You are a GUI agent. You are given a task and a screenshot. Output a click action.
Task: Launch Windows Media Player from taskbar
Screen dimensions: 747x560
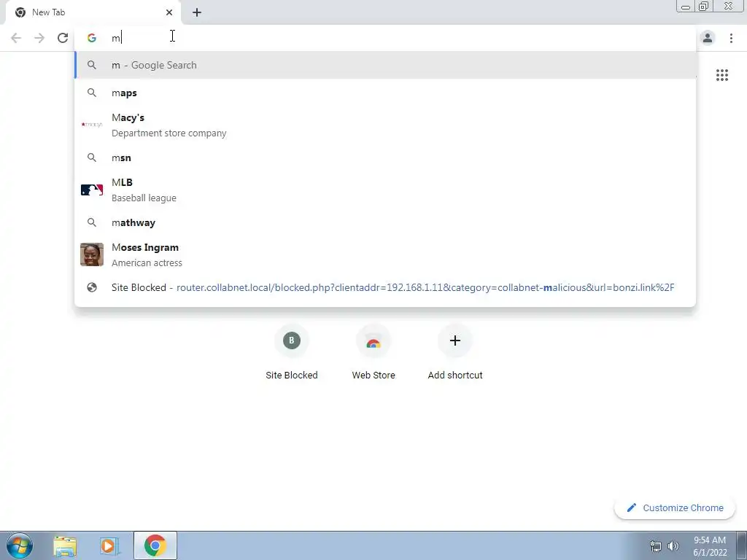point(109,545)
